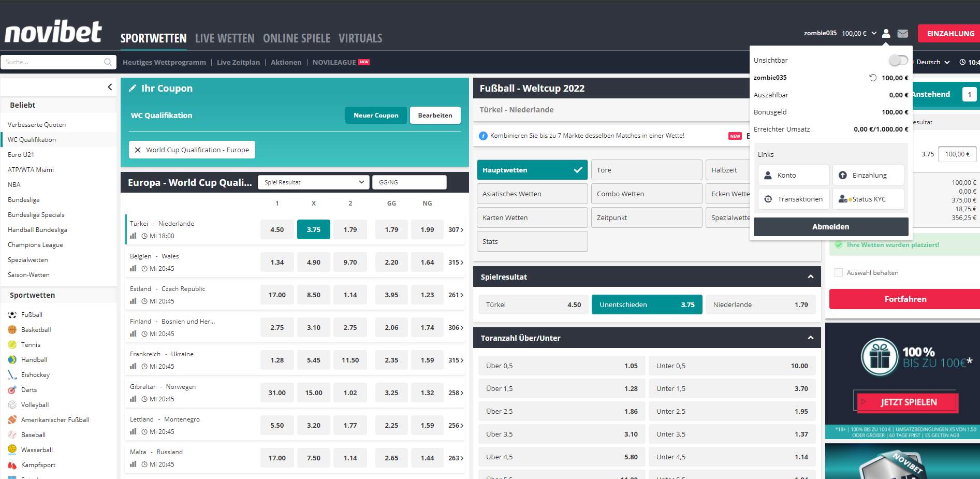The image size is (980, 479).
Task: Click the pencil icon next to Ihr Coupon
Action: click(133, 88)
